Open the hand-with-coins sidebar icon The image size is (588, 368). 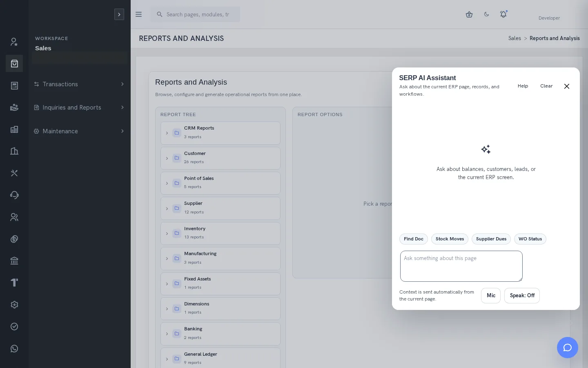click(14, 108)
